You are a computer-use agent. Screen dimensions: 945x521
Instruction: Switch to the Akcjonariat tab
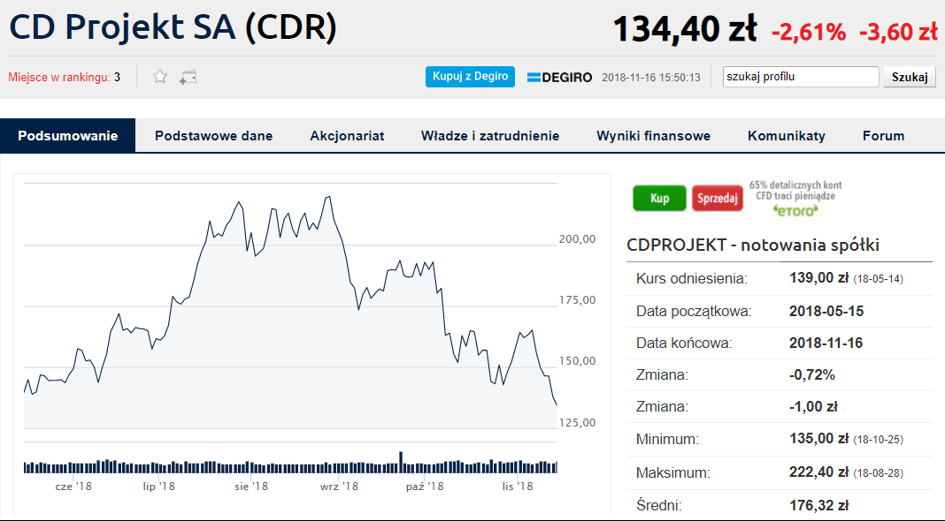coord(347,136)
